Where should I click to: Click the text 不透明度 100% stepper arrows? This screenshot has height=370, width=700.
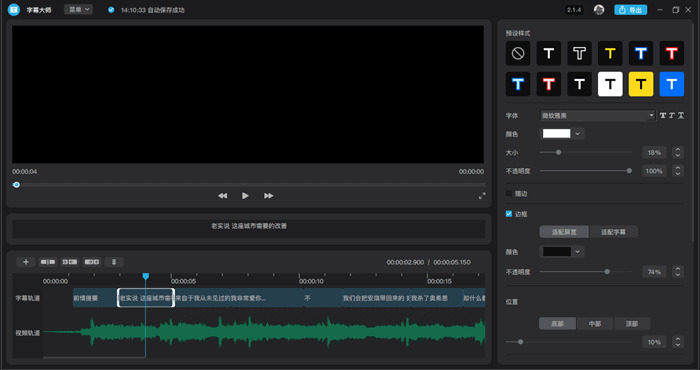click(678, 170)
